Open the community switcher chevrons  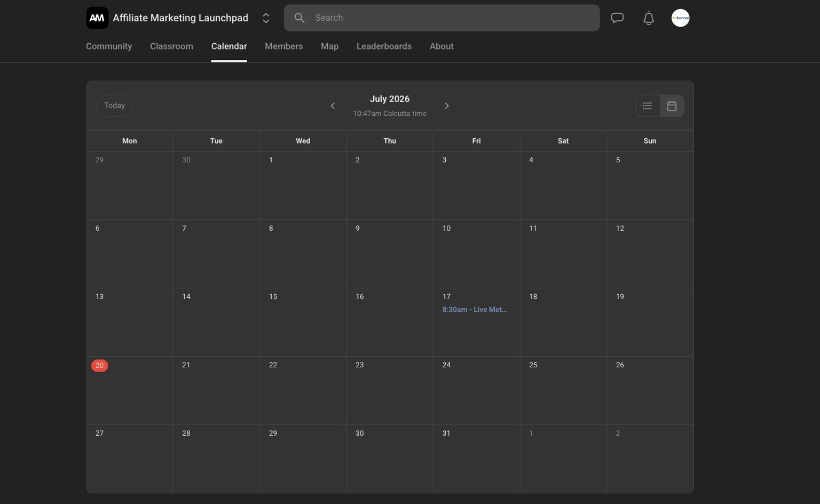pyautogui.click(x=266, y=18)
